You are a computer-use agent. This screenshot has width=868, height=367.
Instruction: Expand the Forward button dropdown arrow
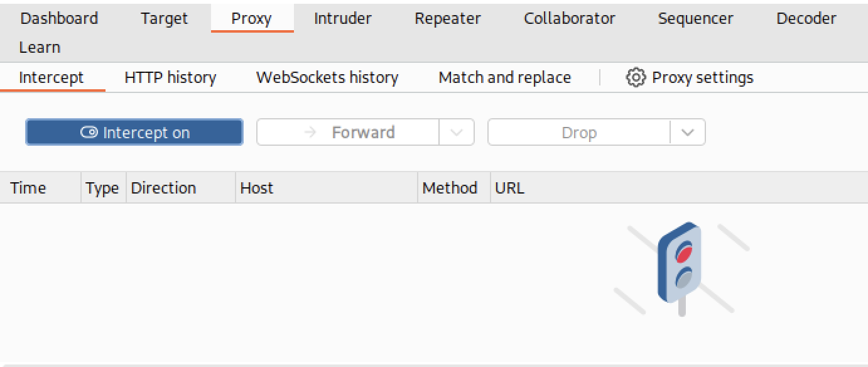457,133
